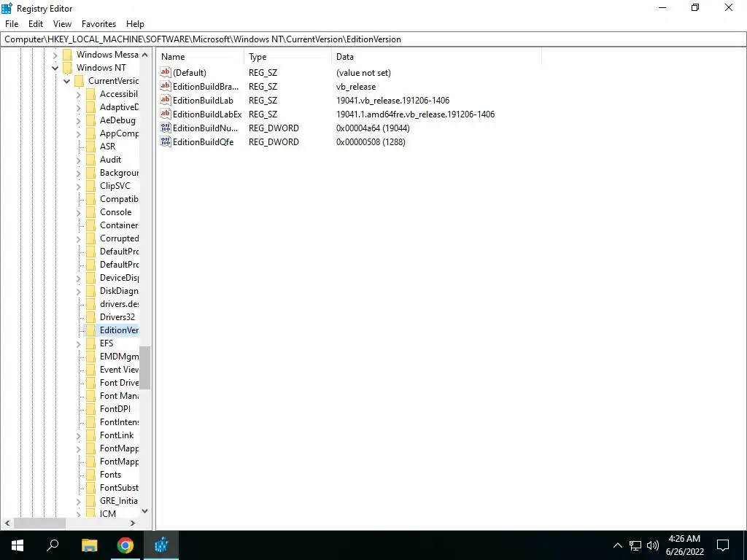
Task: Open the Windows Start menu
Action: [x=18, y=545]
